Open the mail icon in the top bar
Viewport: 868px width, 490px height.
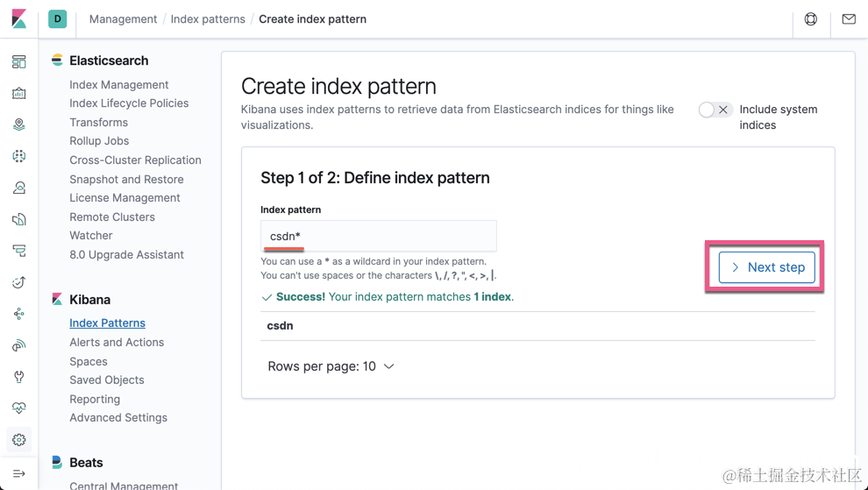(x=849, y=19)
